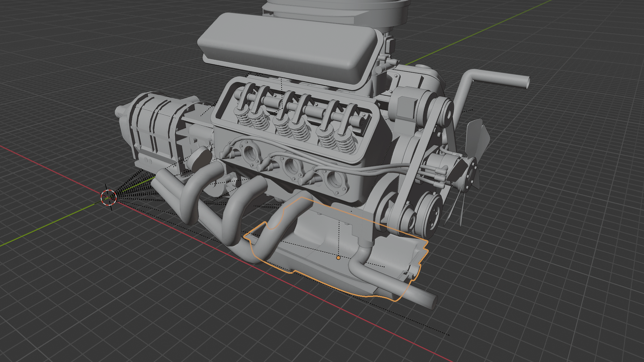Click the orange origin dot of the oil pan

338,258
